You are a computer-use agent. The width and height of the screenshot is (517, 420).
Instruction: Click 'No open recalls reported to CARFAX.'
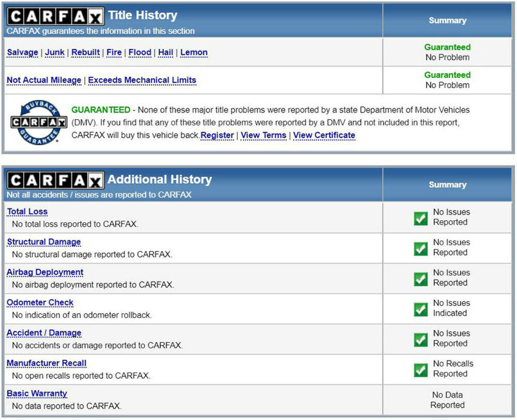81,376
